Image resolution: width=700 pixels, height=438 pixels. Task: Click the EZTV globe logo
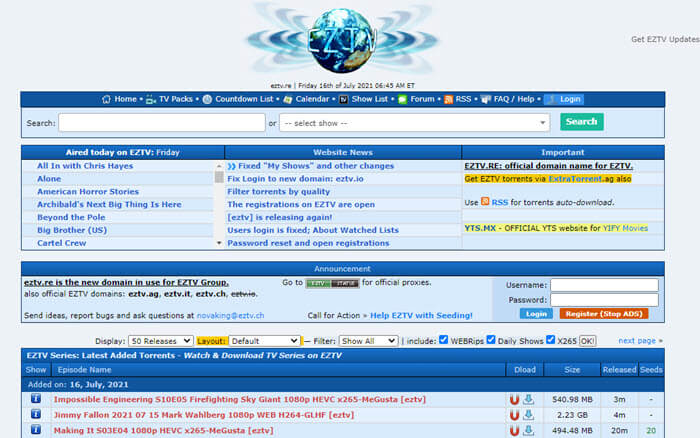[342, 40]
